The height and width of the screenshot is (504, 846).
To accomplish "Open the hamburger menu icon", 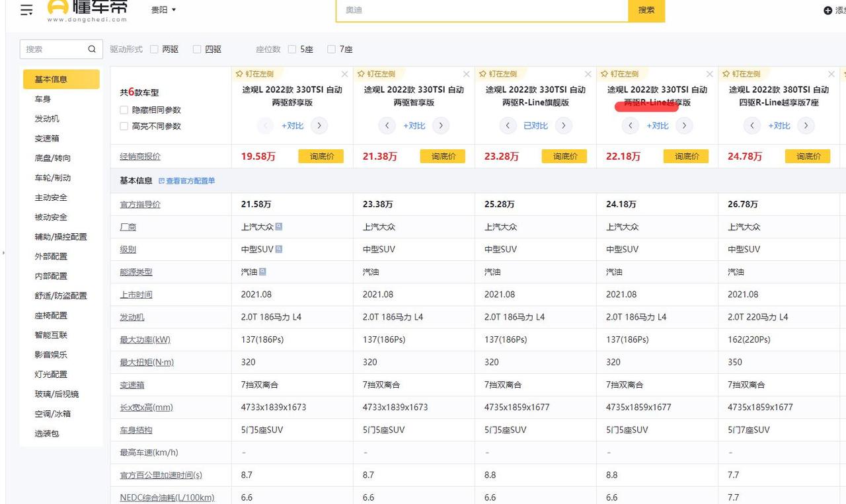I will [x=26, y=10].
